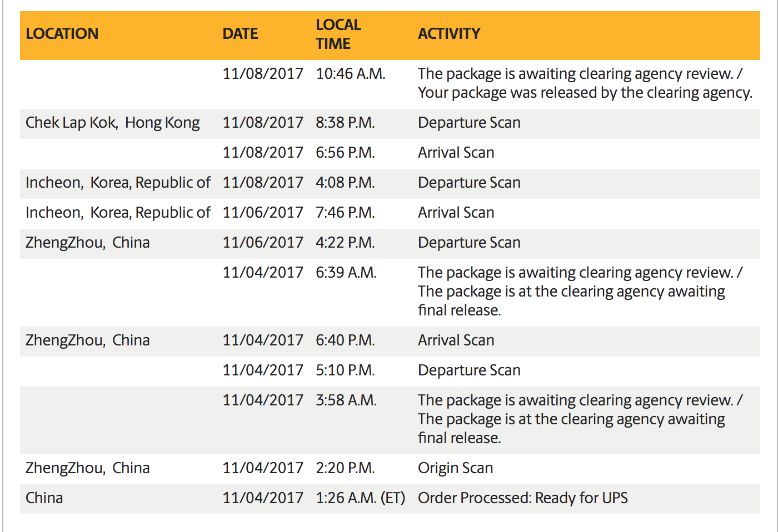
Task: Select the Chek Lap Kok, Hong Kong location
Action: click(x=113, y=123)
